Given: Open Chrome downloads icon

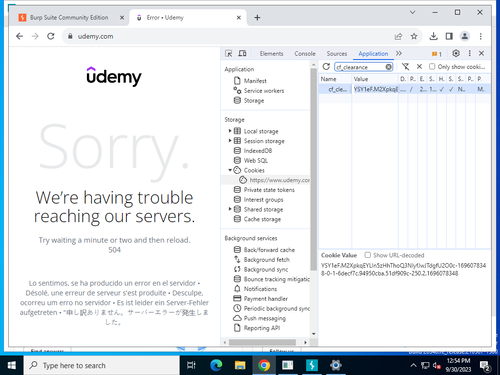Looking at the screenshot, I should pos(433,36).
